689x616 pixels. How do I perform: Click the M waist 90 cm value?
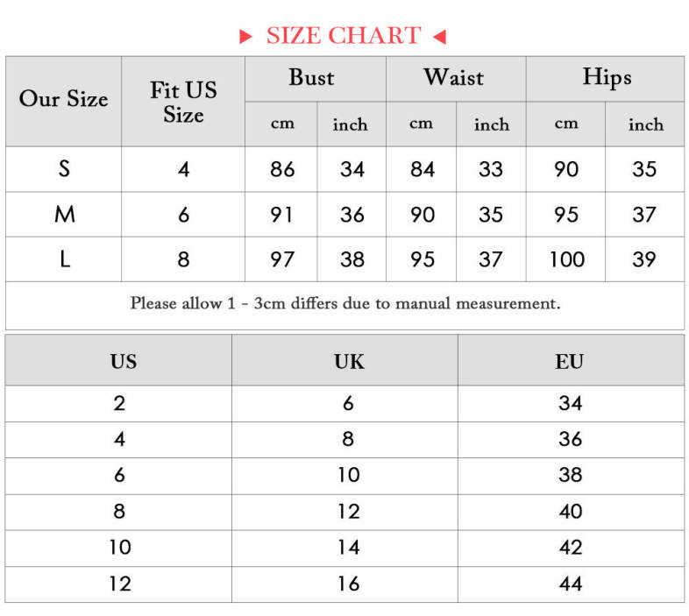click(423, 215)
